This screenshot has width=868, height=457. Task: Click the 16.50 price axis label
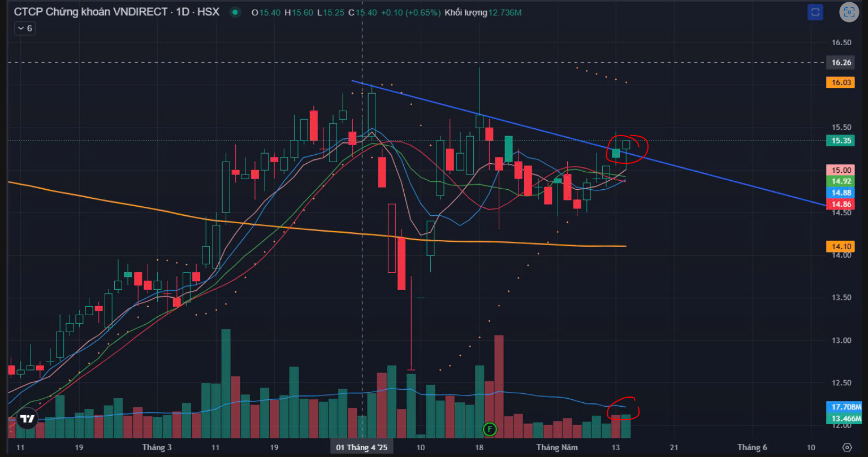click(841, 43)
